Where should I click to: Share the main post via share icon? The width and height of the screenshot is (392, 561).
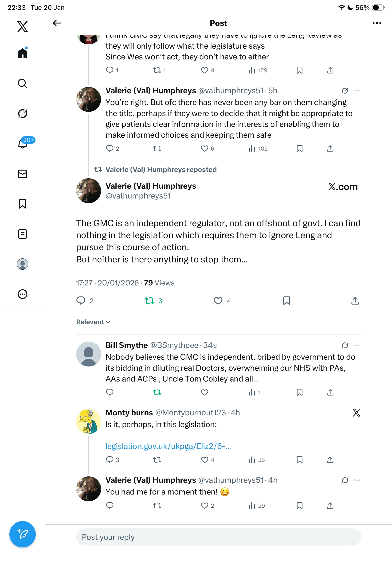(355, 300)
